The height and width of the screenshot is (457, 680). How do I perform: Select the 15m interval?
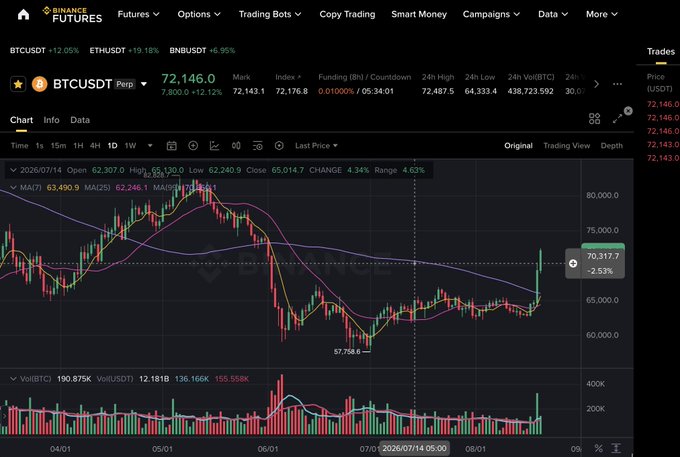[x=58, y=146]
